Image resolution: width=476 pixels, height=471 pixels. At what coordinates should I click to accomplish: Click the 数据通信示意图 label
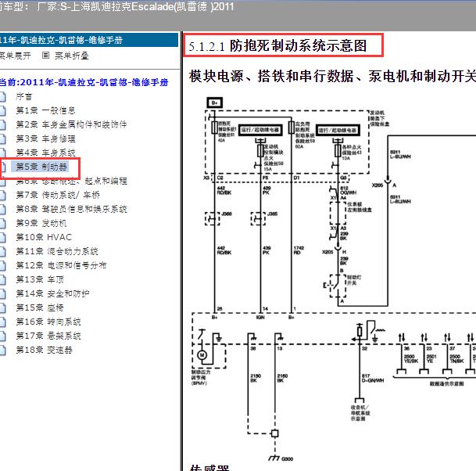(446, 384)
